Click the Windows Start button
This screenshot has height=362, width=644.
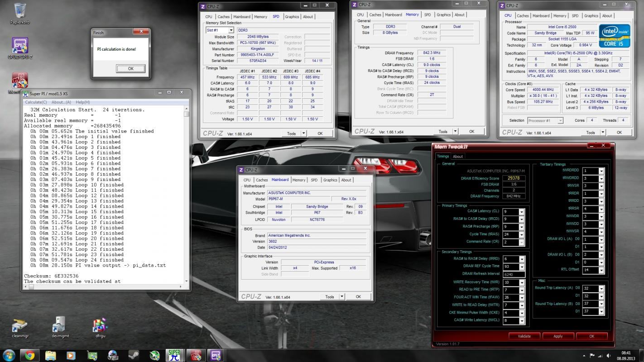click(x=9, y=354)
